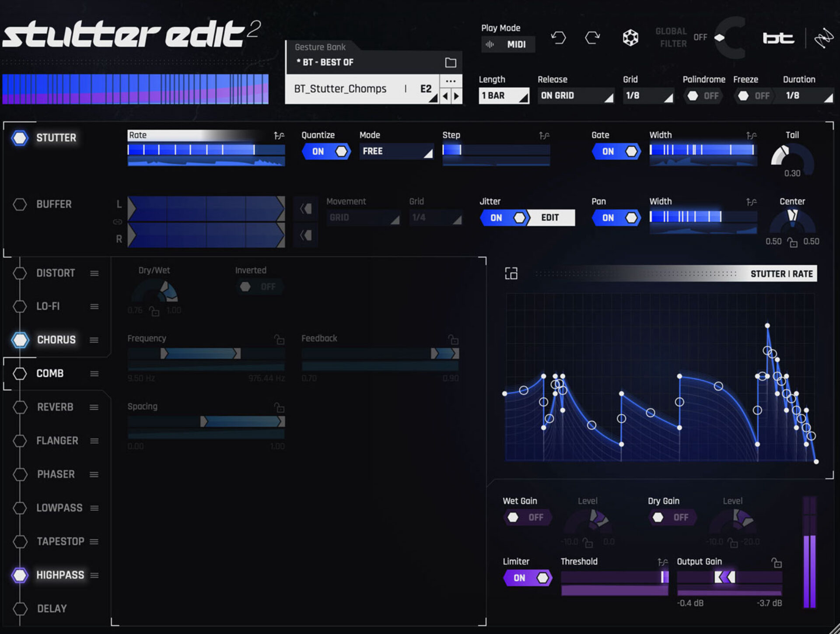The width and height of the screenshot is (840, 634).
Task: Switch to the HIGHPASS effect tab
Action: [59, 575]
